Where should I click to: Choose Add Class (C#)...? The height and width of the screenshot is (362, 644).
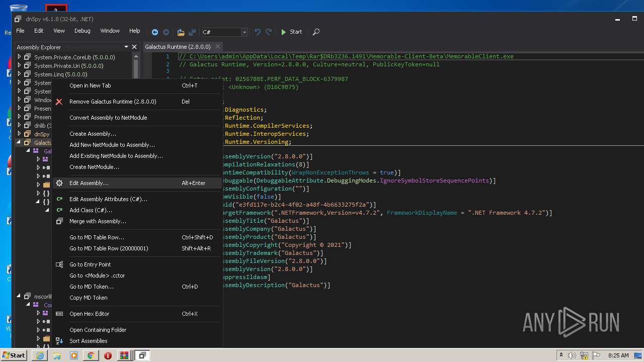(137, 210)
